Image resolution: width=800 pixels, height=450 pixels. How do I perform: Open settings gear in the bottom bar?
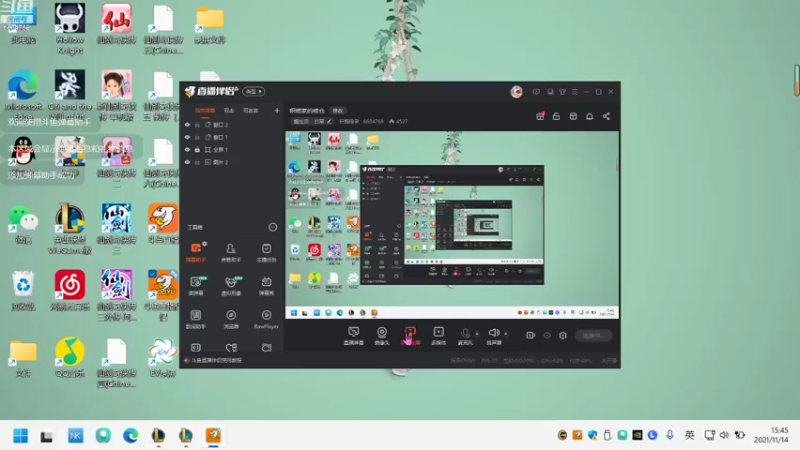(563, 335)
